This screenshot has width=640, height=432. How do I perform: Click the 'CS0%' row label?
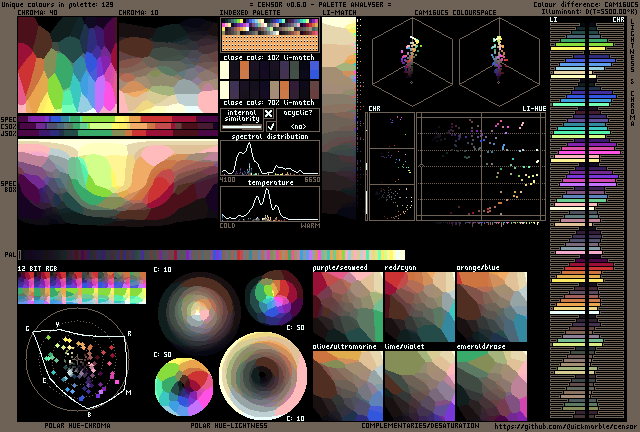[x=9, y=127]
